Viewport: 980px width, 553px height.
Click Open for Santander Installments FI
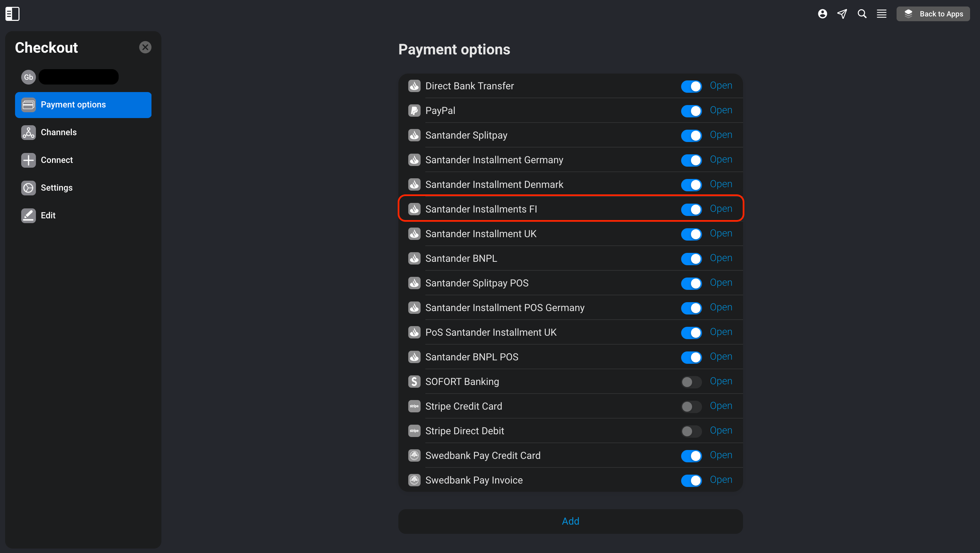tap(721, 209)
